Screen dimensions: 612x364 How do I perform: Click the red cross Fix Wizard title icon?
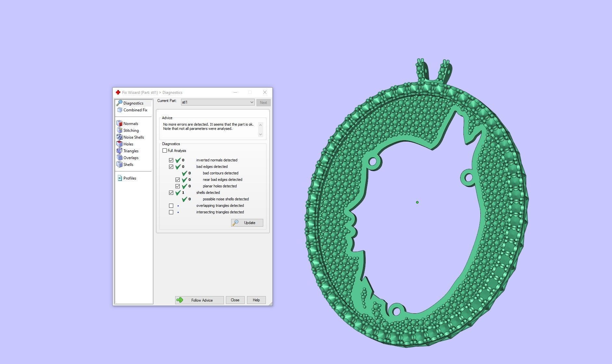tap(118, 93)
